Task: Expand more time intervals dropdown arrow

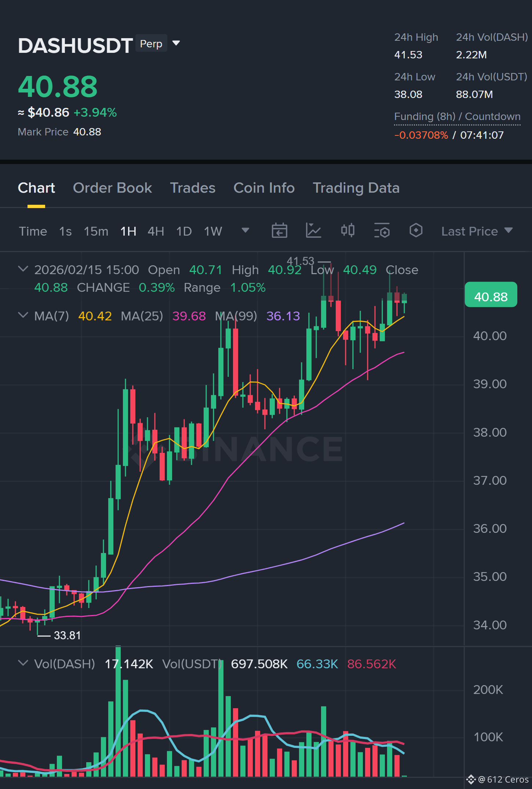Action: click(245, 230)
